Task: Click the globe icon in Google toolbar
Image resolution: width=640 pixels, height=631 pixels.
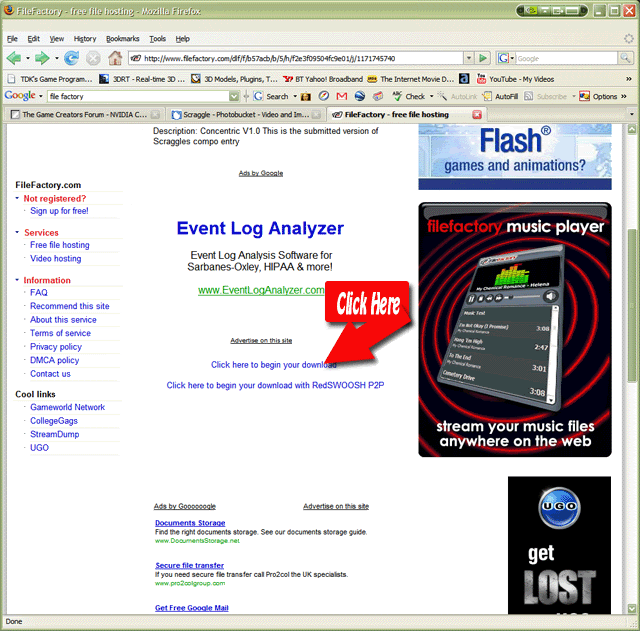Action: click(x=360, y=96)
